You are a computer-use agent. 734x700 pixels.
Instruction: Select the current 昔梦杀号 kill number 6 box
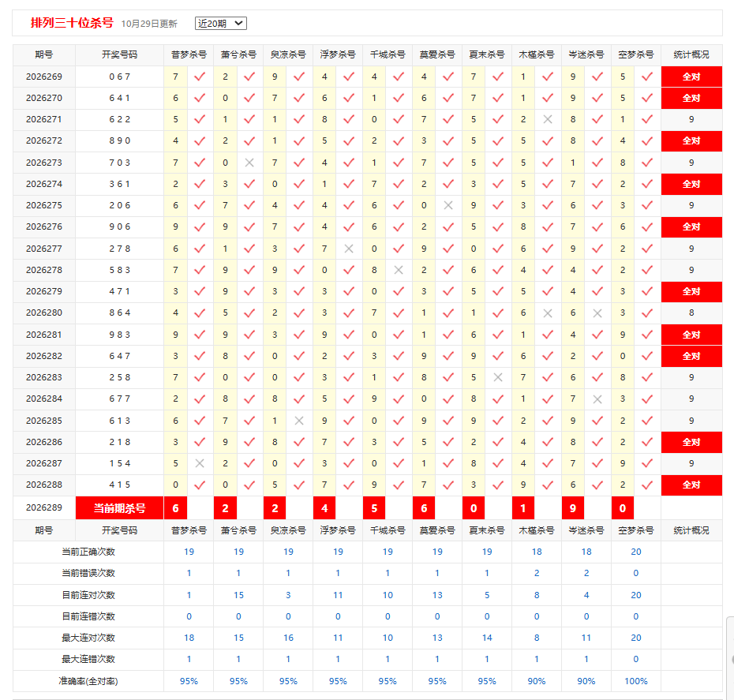point(175,508)
